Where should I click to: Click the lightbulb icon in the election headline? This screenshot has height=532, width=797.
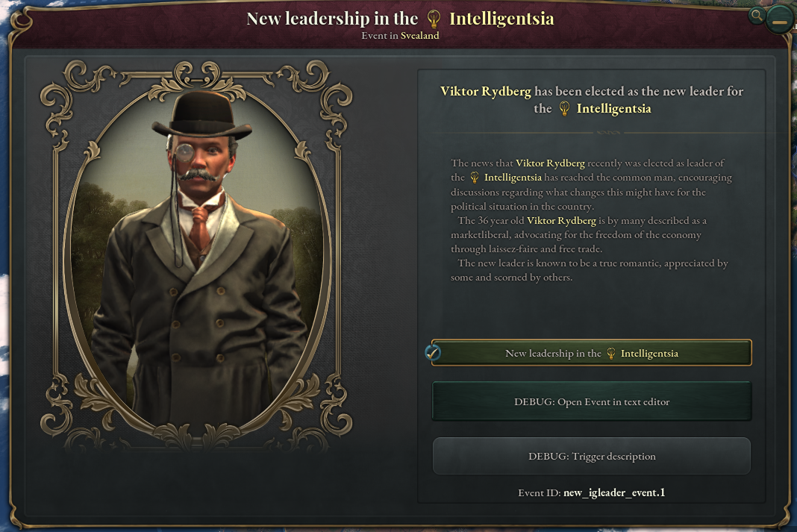[564, 108]
